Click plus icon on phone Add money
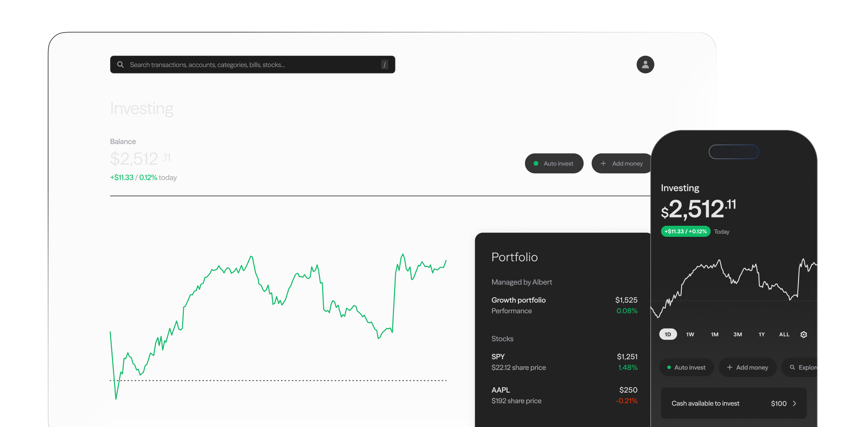Image resolution: width=868 pixels, height=427 pixels. click(730, 367)
